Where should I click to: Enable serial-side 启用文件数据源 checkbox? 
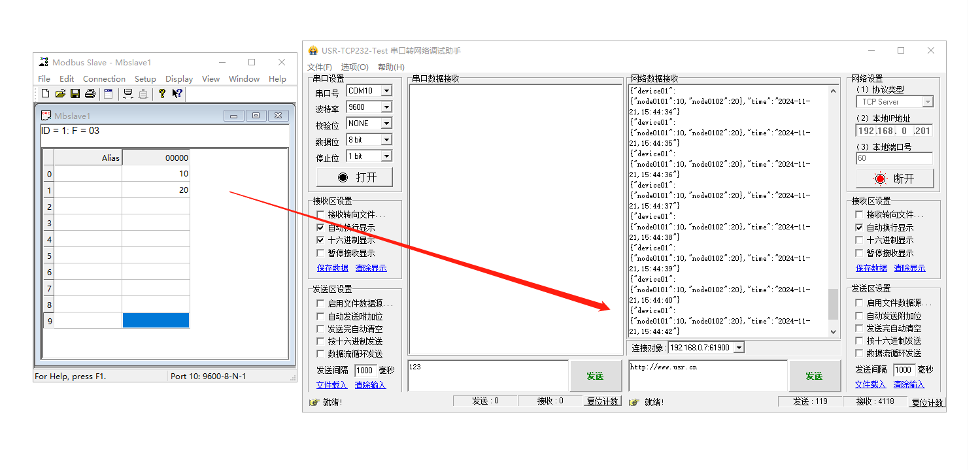coord(320,303)
